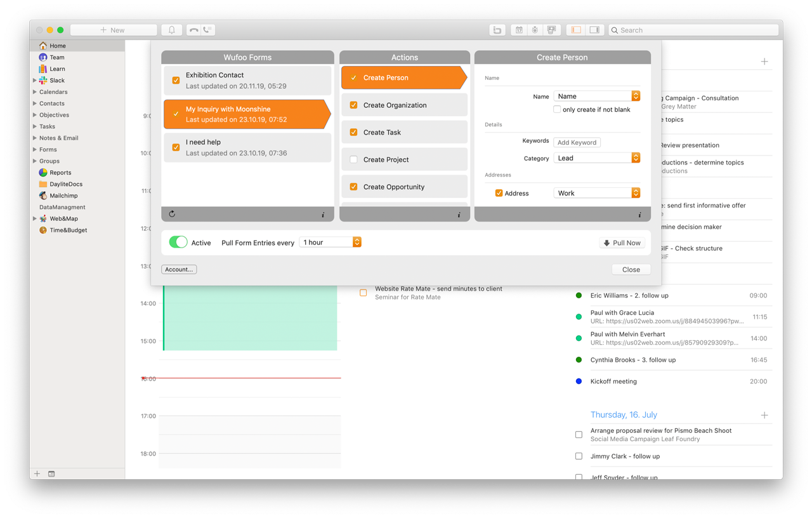Open the Category Lead dropdown
The height and width of the screenshot is (518, 812).
[x=597, y=158]
